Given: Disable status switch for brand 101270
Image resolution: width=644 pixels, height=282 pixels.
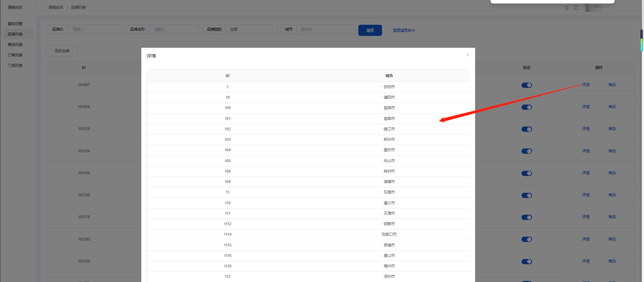Looking at the screenshot, I should click(x=526, y=218).
